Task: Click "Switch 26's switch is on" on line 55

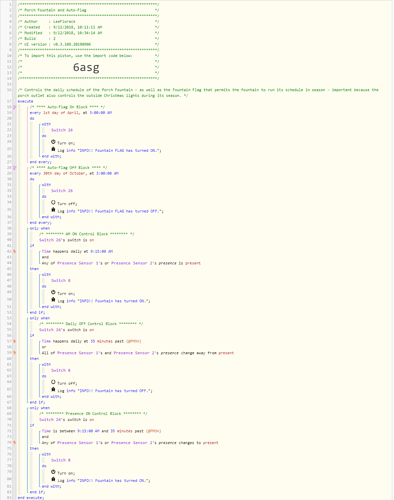Action: (x=66, y=330)
